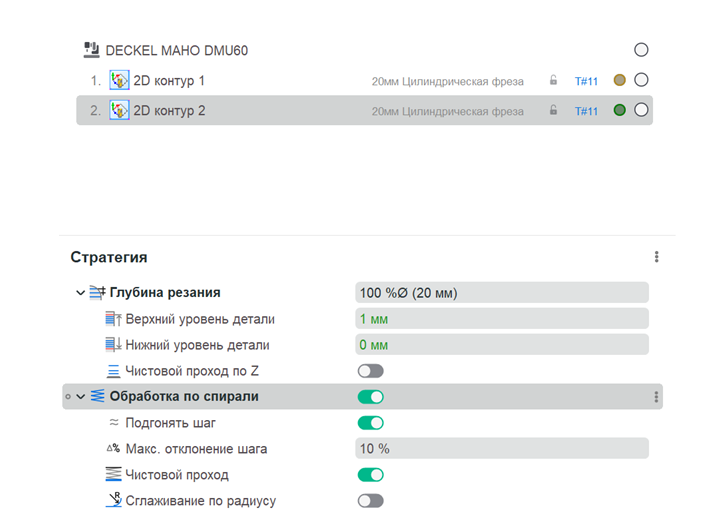Viewport: 720px width, 528px height.
Task: Select the 2D контур 1 radio circle
Action: [x=641, y=80]
